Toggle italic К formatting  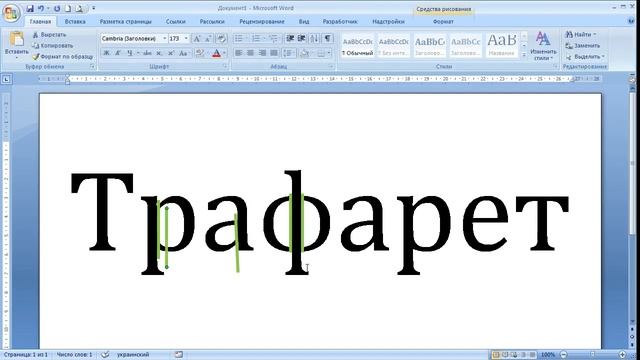[118, 53]
